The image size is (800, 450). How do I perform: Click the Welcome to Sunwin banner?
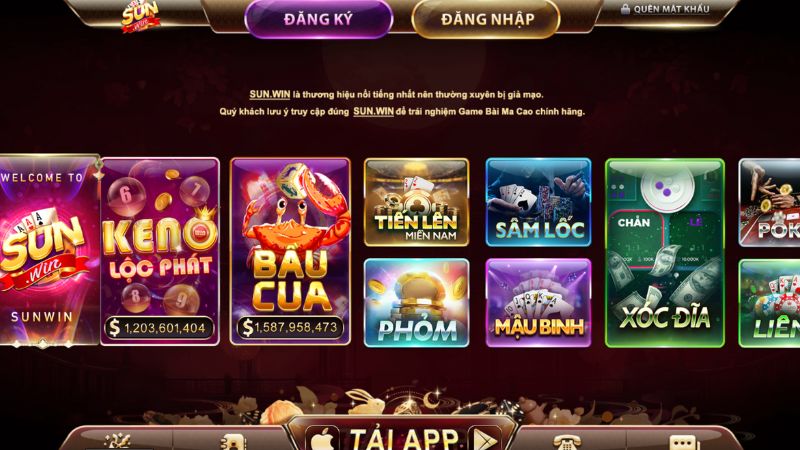49,250
